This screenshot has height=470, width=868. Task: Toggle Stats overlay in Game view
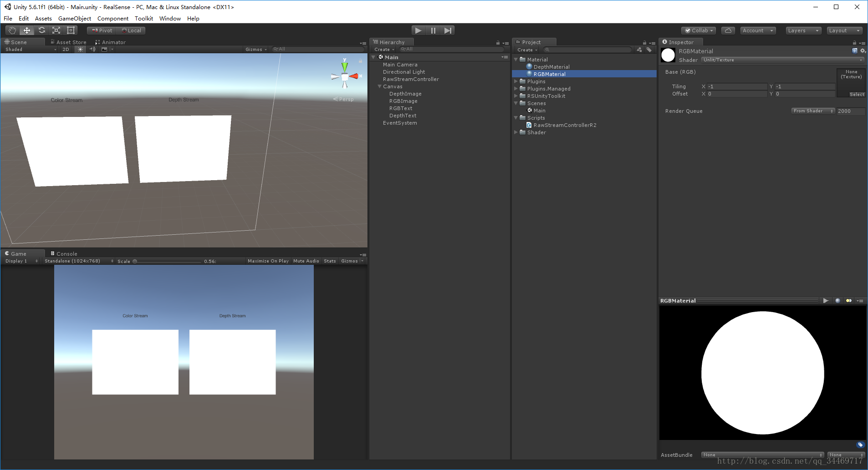click(x=330, y=261)
